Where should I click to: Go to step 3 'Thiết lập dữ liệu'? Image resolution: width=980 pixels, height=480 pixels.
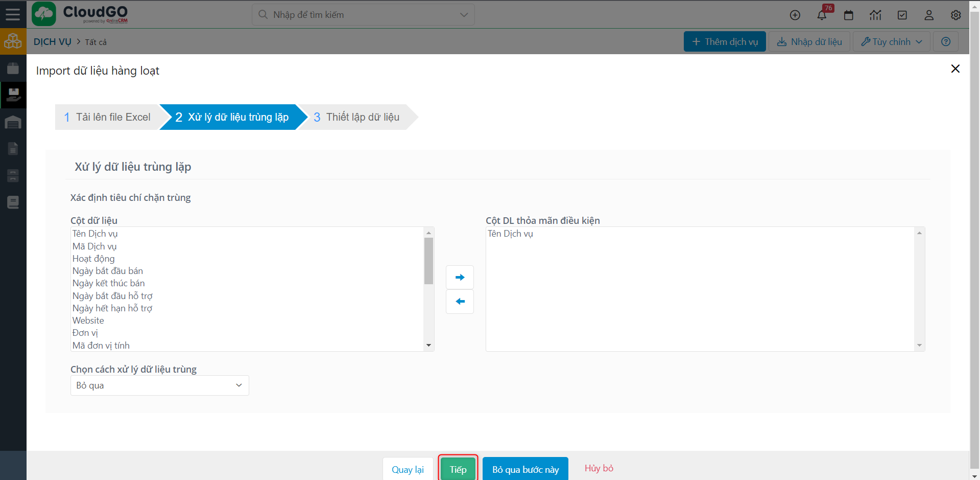tap(356, 117)
